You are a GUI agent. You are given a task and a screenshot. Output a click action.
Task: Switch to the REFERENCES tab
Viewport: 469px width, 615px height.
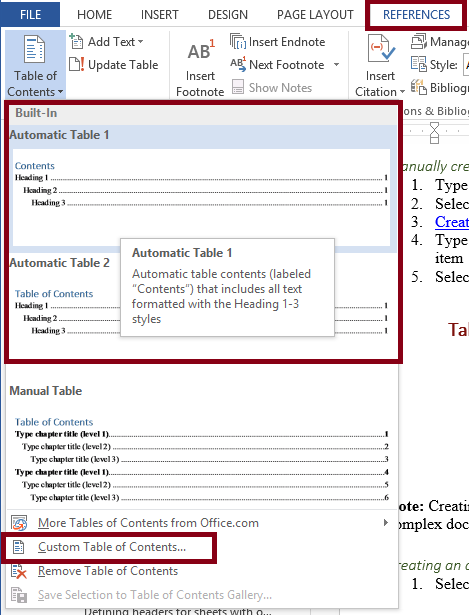(416, 15)
